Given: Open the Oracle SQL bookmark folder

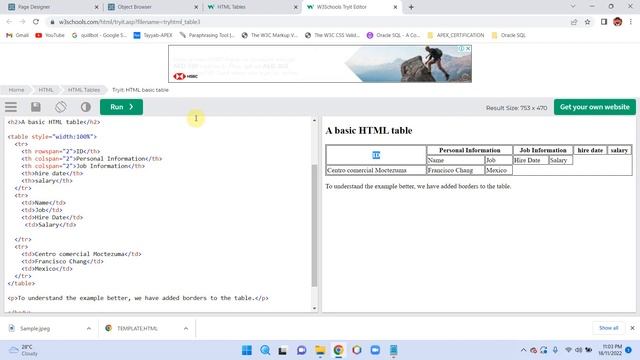Looking at the screenshot, I should 509,35.
